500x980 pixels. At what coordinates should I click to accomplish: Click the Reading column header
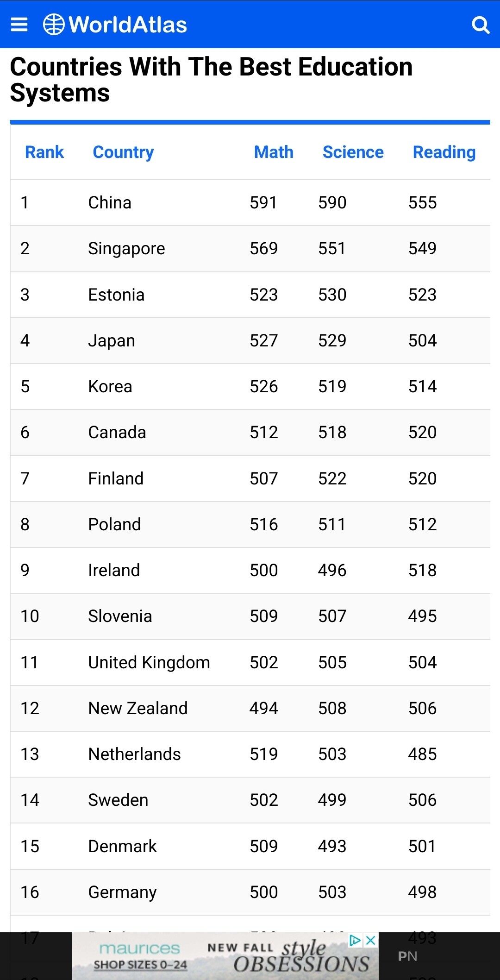[x=444, y=152]
